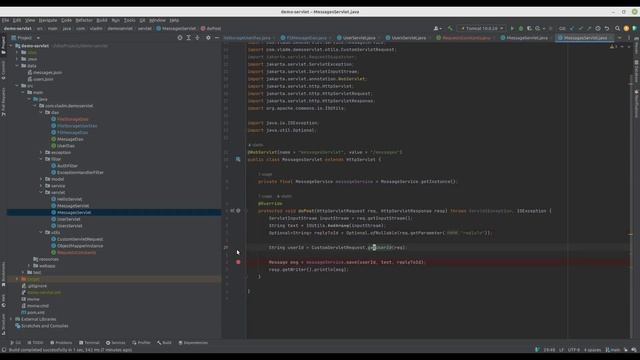Open the Build menu
Viewport: 640px width, 360px height.
pos(102,20)
